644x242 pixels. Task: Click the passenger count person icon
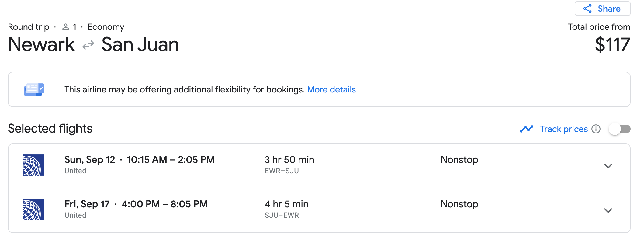pyautogui.click(x=65, y=27)
